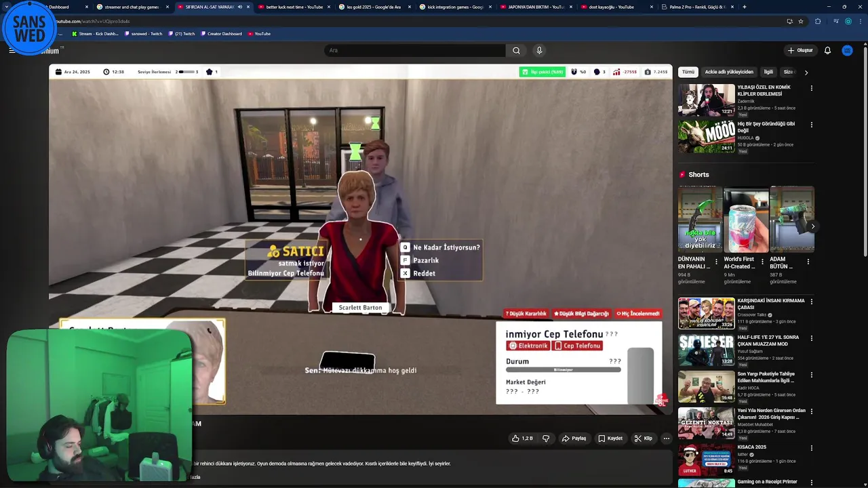This screenshot has width=868, height=488.
Task: Click the wallet balance icon in HUD
Action: [648, 72]
